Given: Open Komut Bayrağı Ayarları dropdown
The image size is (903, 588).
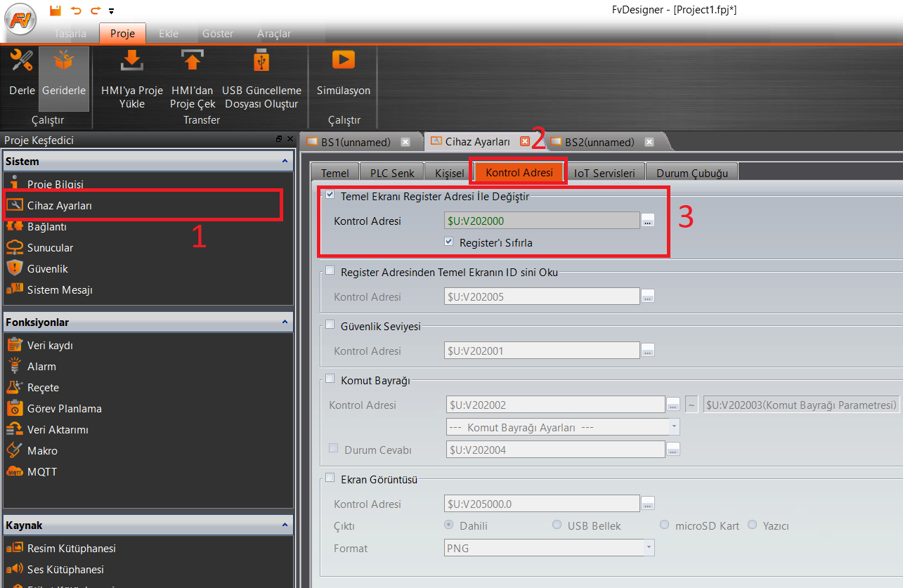Looking at the screenshot, I should click(563, 427).
